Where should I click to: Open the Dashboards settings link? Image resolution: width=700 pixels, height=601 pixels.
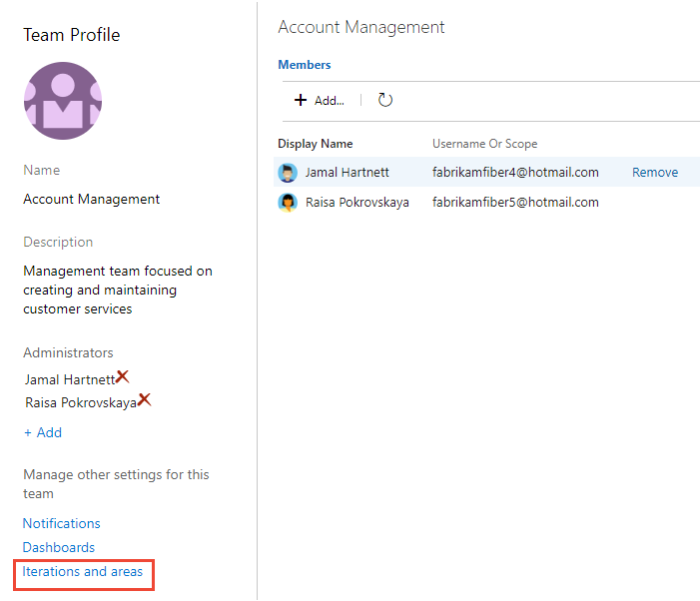pyautogui.click(x=59, y=547)
